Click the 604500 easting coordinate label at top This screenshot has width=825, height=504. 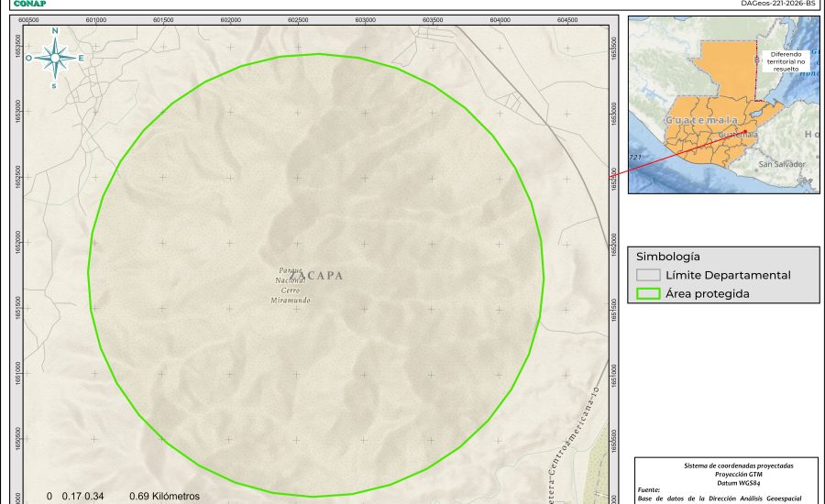[567, 19]
